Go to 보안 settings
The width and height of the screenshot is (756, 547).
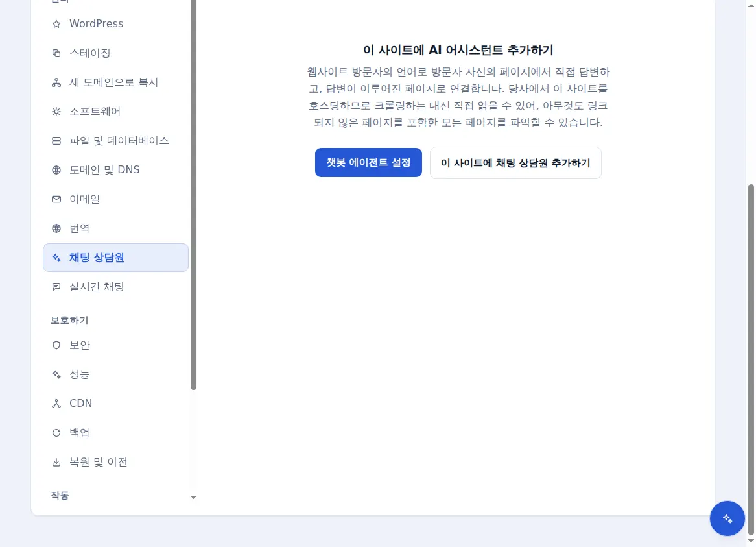pyautogui.click(x=115, y=345)
